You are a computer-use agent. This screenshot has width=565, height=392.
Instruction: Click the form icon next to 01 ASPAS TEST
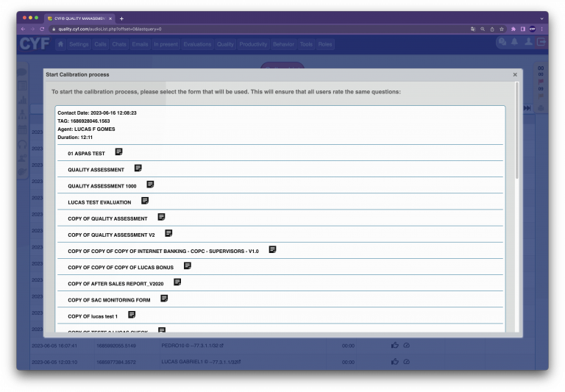118,152
